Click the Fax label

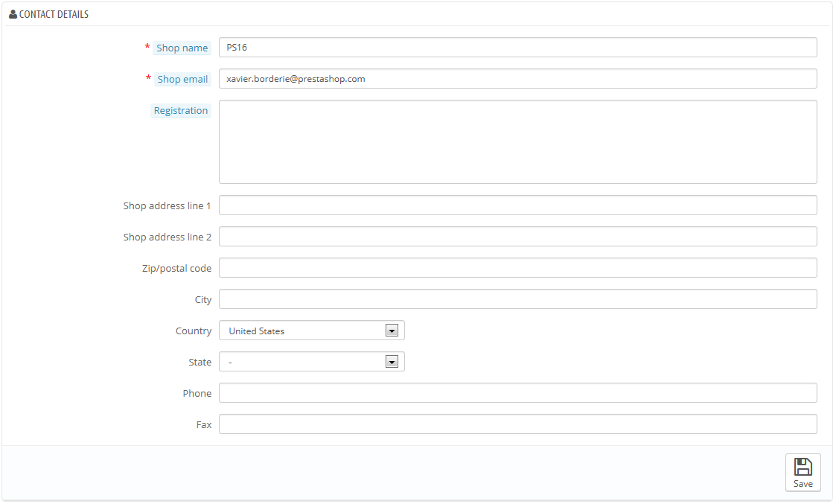[204, 425]
